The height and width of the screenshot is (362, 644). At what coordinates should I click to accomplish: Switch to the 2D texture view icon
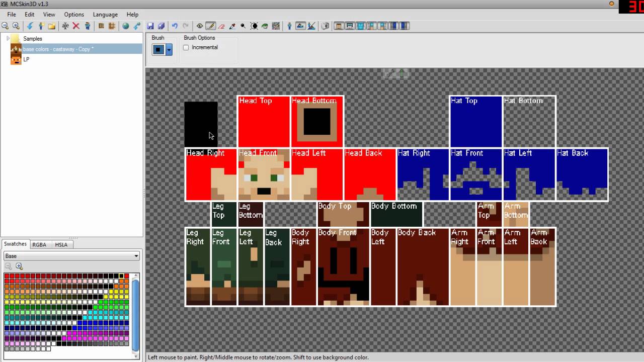coord(300,26)
